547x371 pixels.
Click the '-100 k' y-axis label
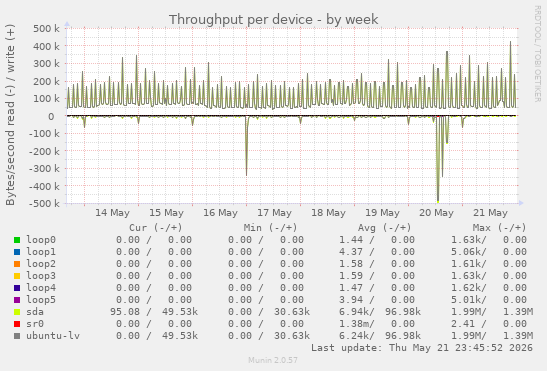(44, 134)
